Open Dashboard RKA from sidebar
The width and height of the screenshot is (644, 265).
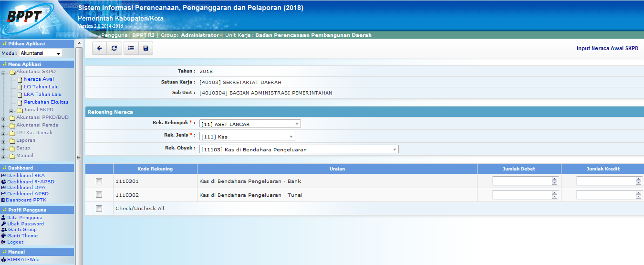(26, 176)
